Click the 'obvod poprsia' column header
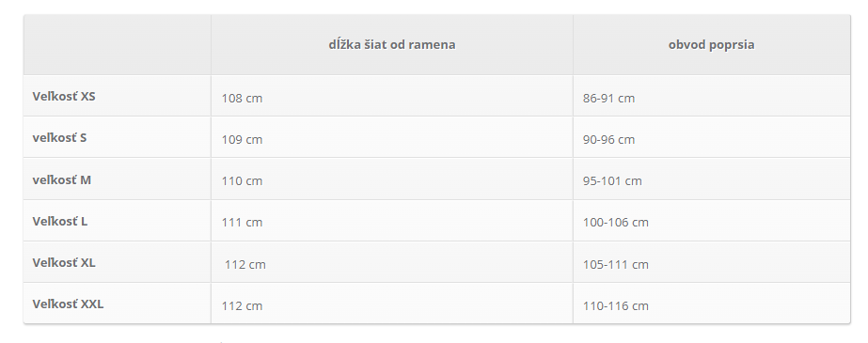 (x=711, y=45)
